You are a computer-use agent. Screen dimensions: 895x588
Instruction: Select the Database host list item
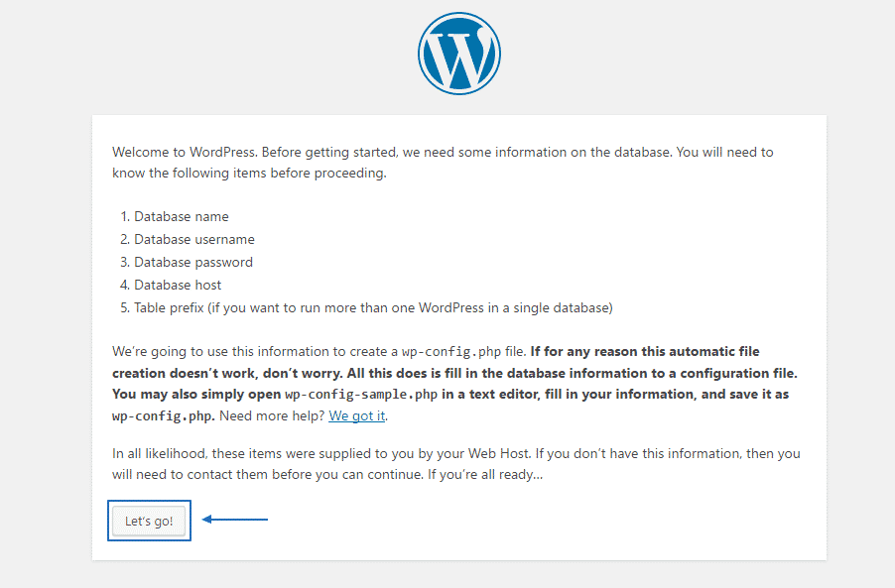178,285
